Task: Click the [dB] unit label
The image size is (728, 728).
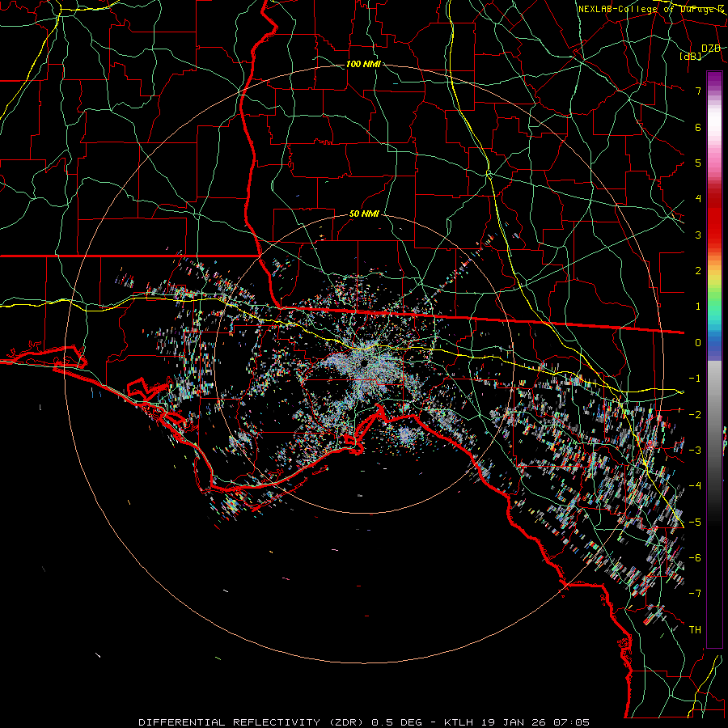Action: click(x=691, y=56)
